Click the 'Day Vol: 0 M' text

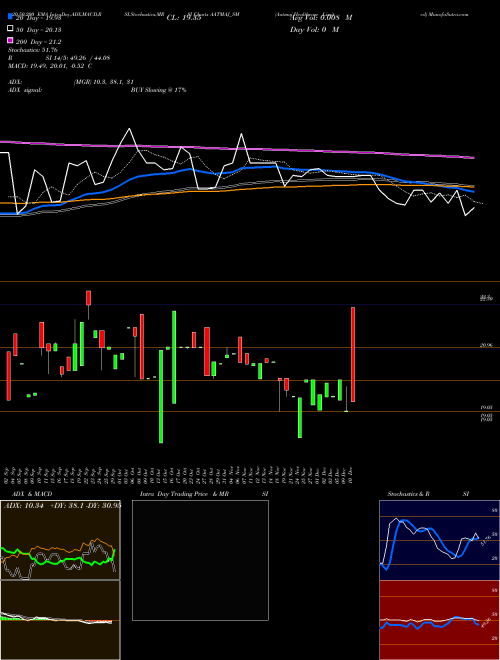pyautogui.click(x=314, y=29)
